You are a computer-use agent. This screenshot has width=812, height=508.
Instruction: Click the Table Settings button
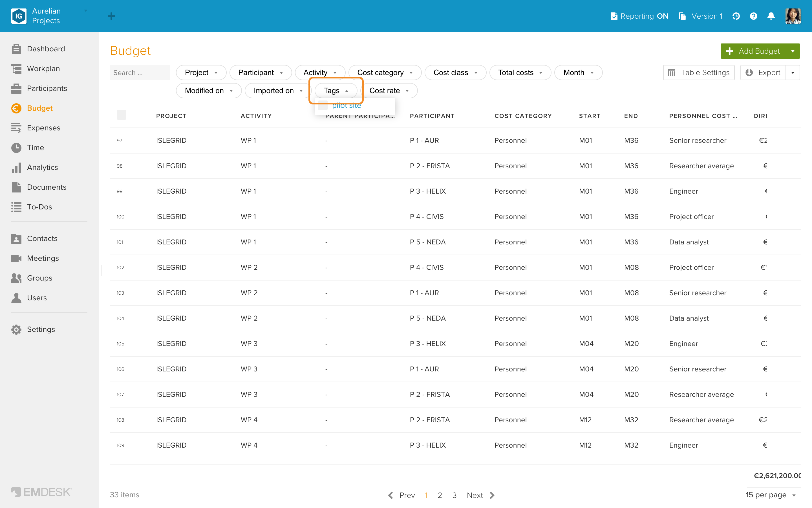pyautogui.click(x=699, y=73)
